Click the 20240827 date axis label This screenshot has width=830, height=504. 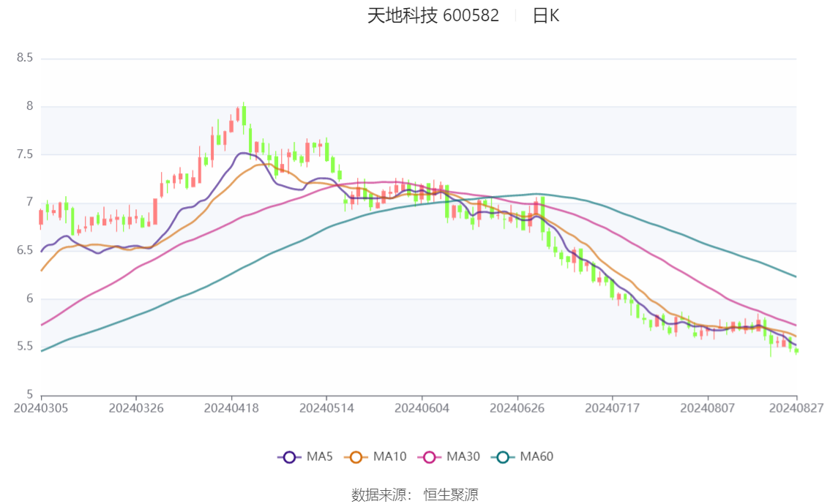point(796,409)
